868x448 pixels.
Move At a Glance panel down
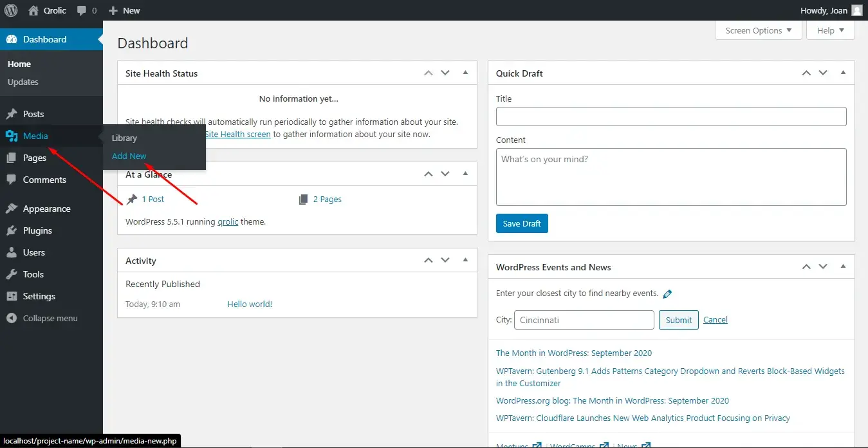click(445, 174)
